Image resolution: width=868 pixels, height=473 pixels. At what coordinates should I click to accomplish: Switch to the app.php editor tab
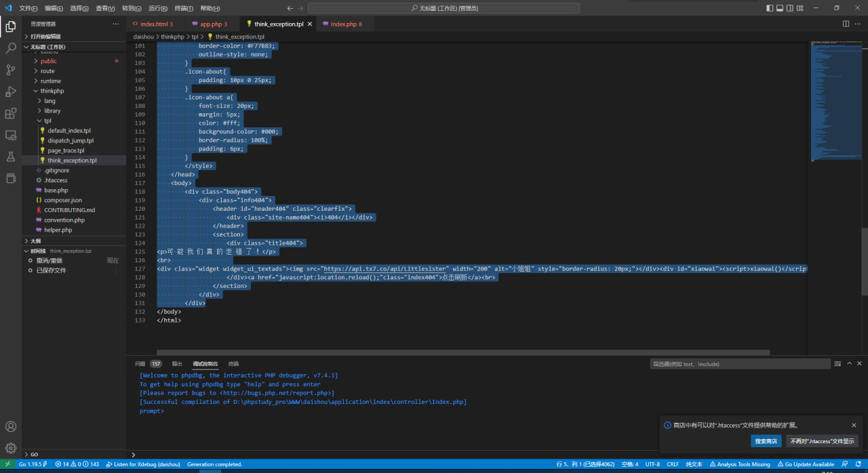213,24
